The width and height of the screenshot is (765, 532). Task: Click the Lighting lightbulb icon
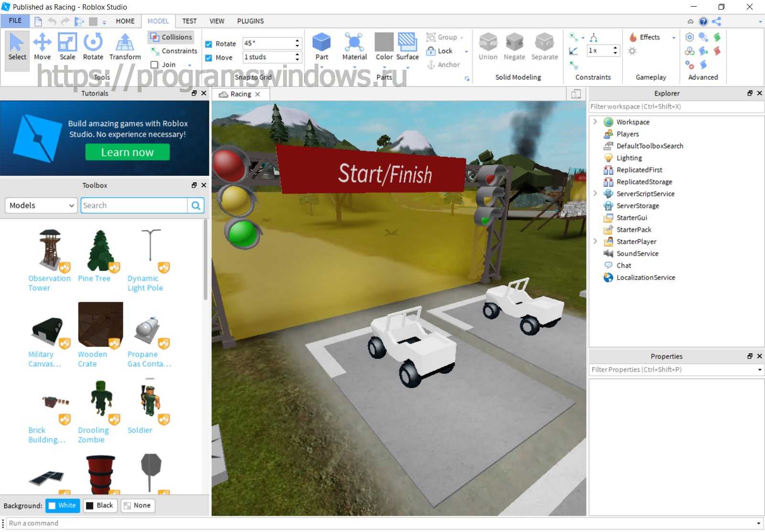click(x=608, y=158)
